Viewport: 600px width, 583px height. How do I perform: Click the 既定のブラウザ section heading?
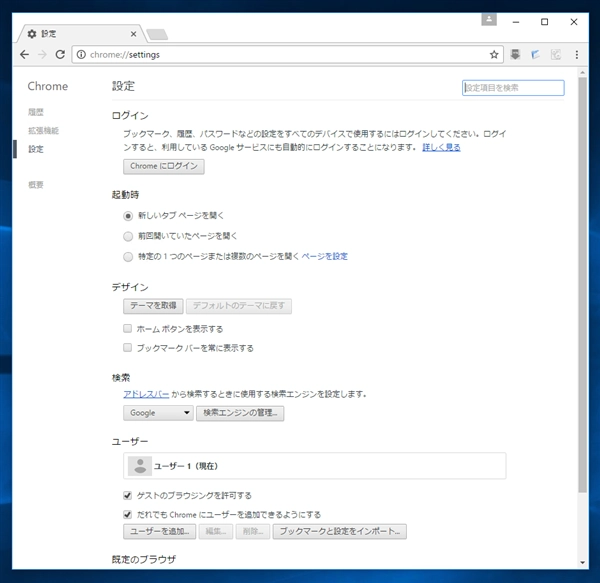tap(144, 559)
